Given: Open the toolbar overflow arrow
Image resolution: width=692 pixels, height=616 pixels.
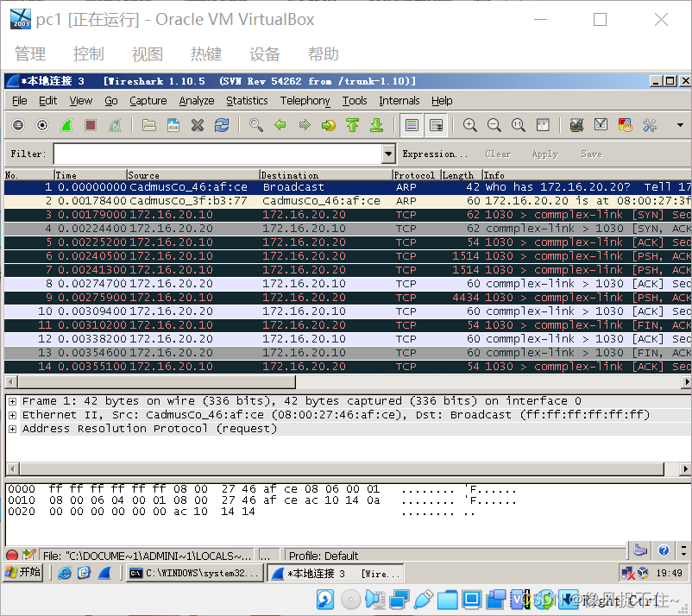Looking at the screenshot, I should [x=680, y=125].
